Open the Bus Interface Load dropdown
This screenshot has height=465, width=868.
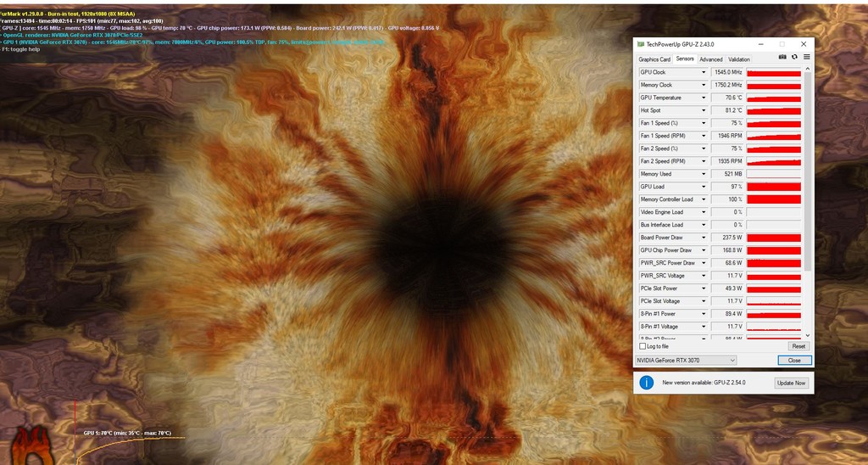(704, 226)
